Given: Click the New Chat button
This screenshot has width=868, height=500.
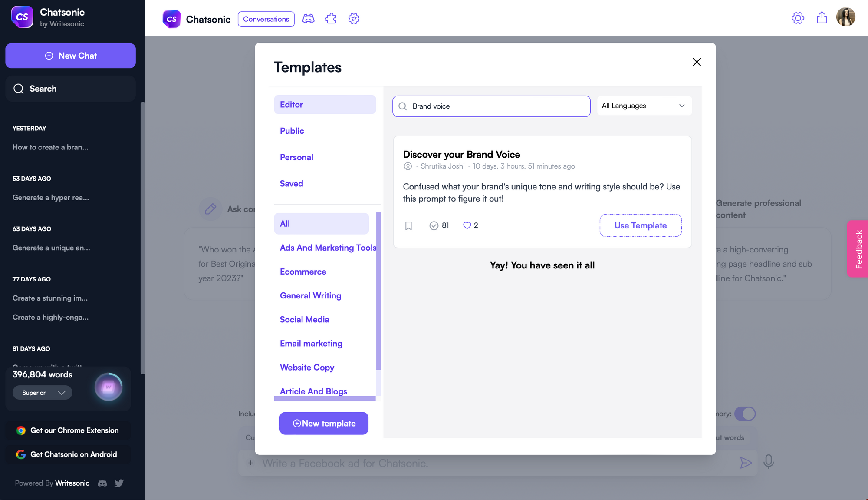Looking at the screenshot, I should coord(70,56).
